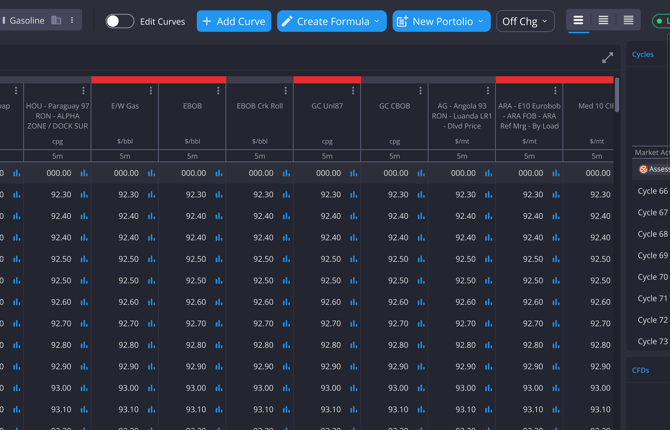The height and width of the screenshot is (430, 670).
Task: Open chart icon for EBOB 92.30 row
Action: [219, 194]
